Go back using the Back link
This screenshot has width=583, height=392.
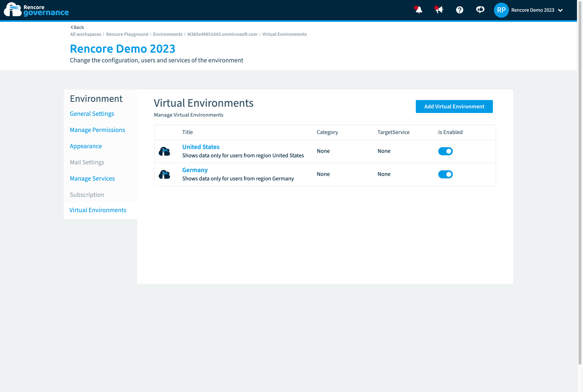77,27
